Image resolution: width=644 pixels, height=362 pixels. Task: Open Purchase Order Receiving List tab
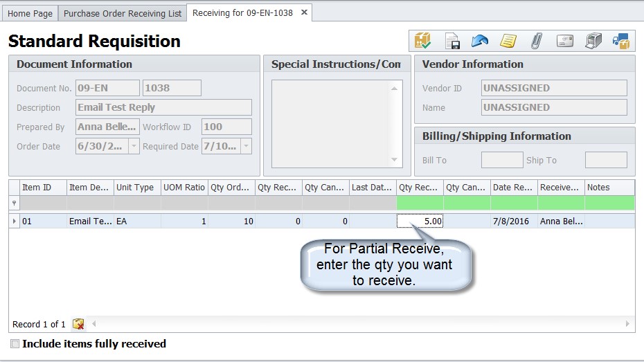(x=123, y=13)
